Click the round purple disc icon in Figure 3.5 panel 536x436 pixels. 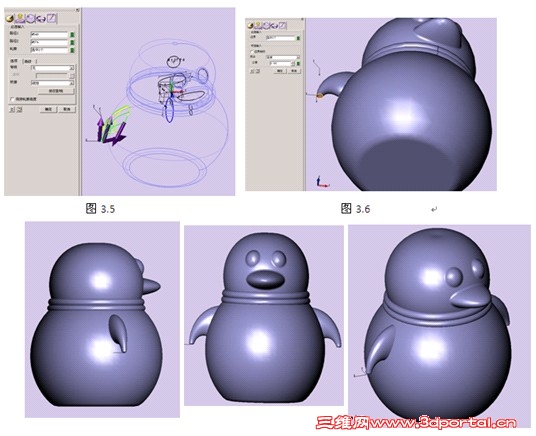30,18
